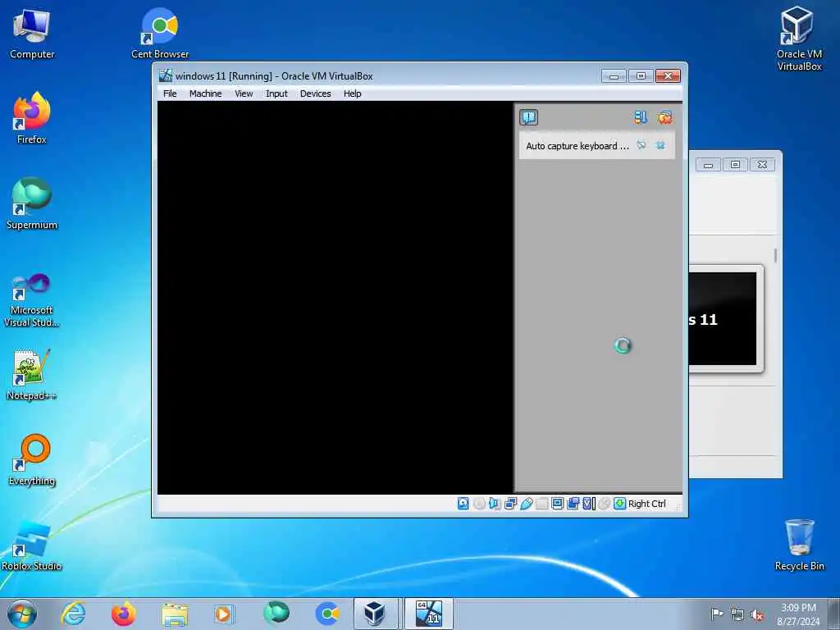The image size is (840, 630).
Task: Switch to the windows 11 VM taskbar button
Action: pyautogui.click(x=428, y=614)
